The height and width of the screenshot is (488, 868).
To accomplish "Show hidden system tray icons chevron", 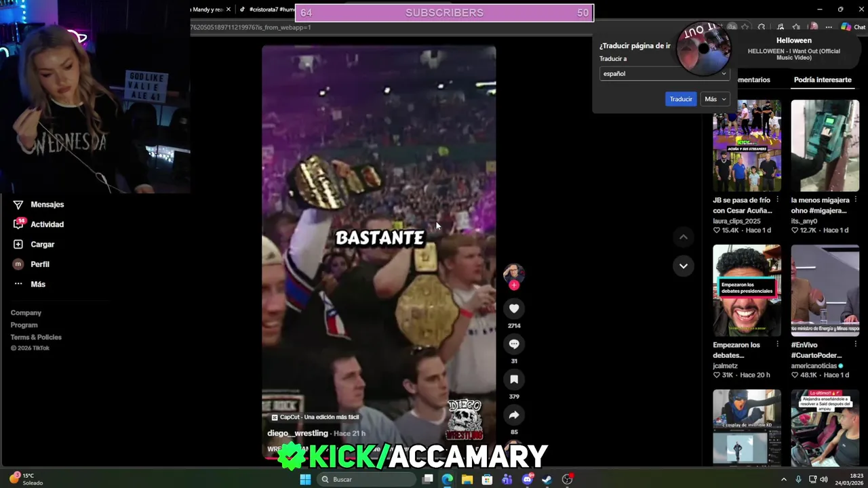I will 784,479.
